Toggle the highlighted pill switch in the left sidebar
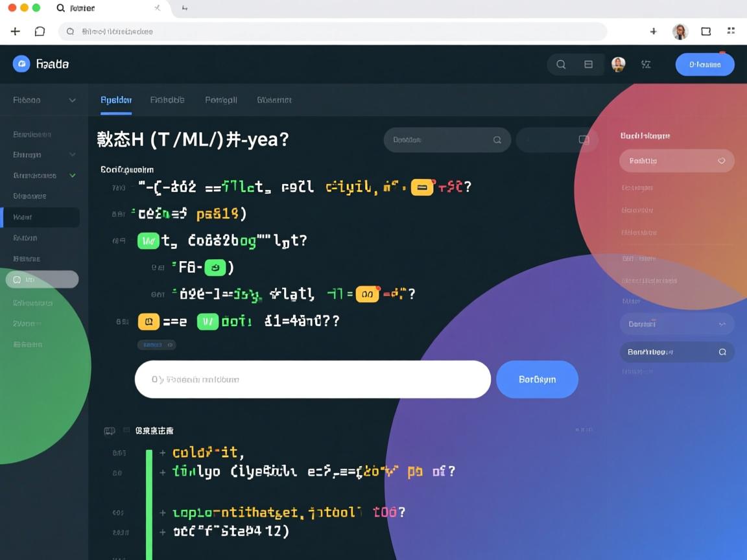The image size is (747, 560). [42, 279]
